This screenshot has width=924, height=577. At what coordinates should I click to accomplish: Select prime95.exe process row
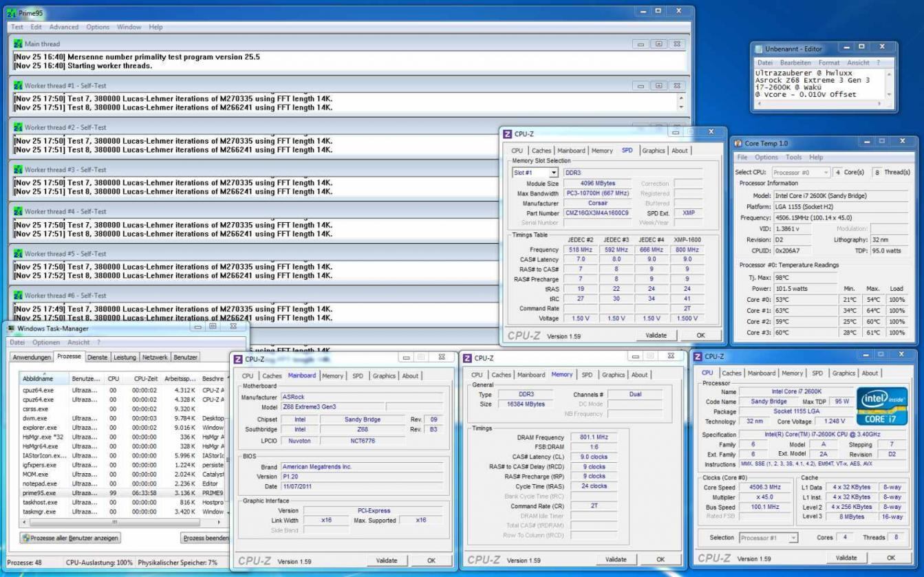click(x=122, y=492)
